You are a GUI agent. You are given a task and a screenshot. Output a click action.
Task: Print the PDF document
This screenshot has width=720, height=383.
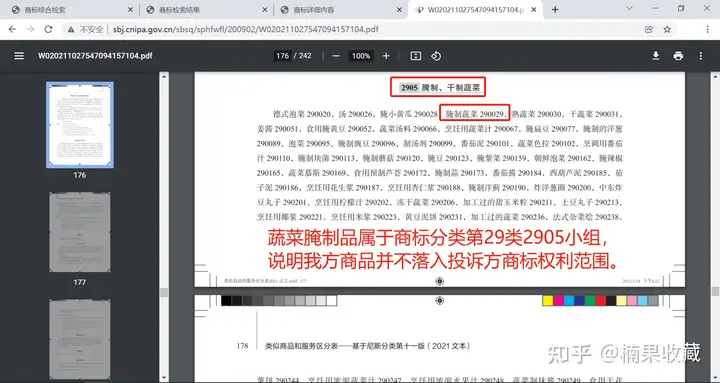[x=678, y=56]
